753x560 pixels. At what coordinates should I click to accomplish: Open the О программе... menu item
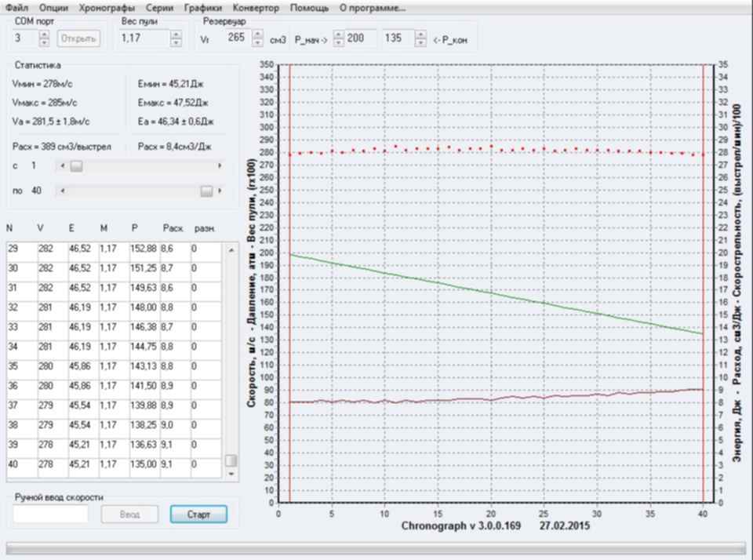point(372,7)
